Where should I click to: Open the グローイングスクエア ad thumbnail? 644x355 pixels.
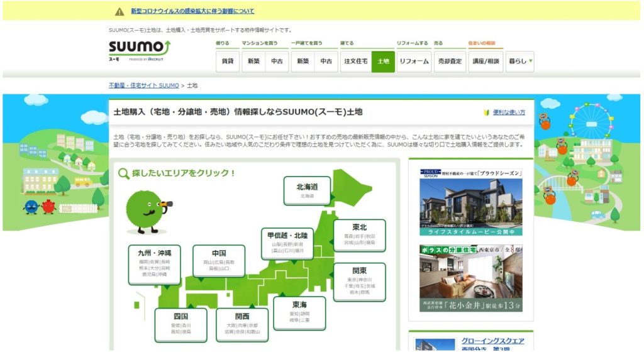pyautogui.click(x=435, y=344)
